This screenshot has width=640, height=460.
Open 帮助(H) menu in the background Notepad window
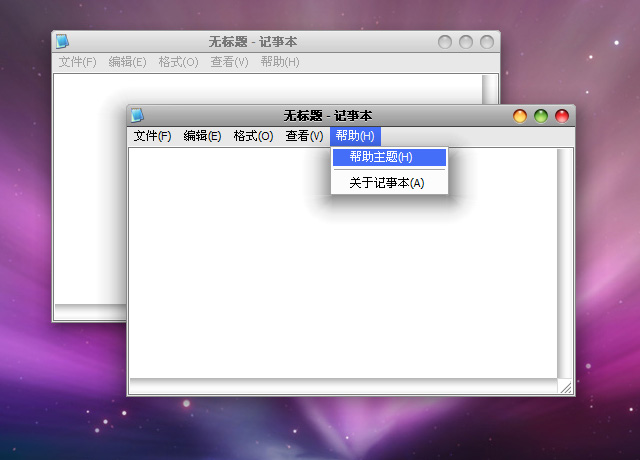click(x=280, y=62)
